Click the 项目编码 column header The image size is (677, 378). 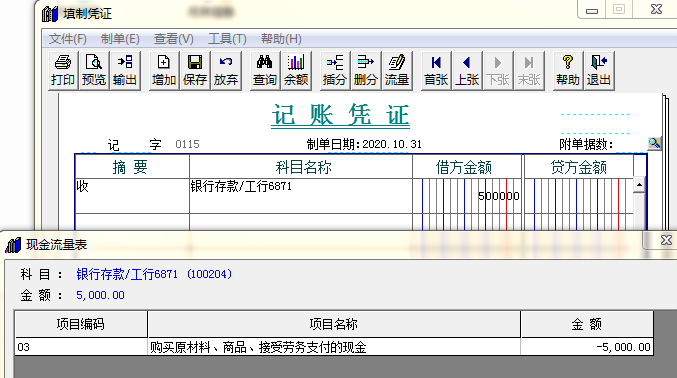(x=81, y=324)
